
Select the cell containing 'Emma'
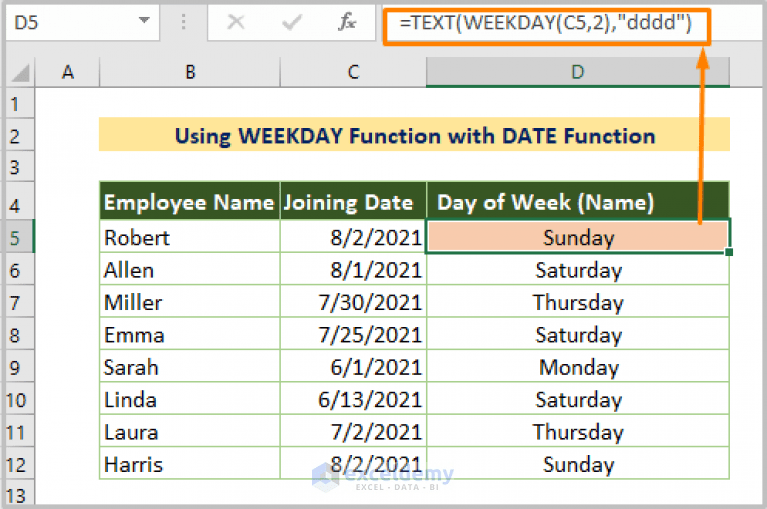click(x=190, y=334)
